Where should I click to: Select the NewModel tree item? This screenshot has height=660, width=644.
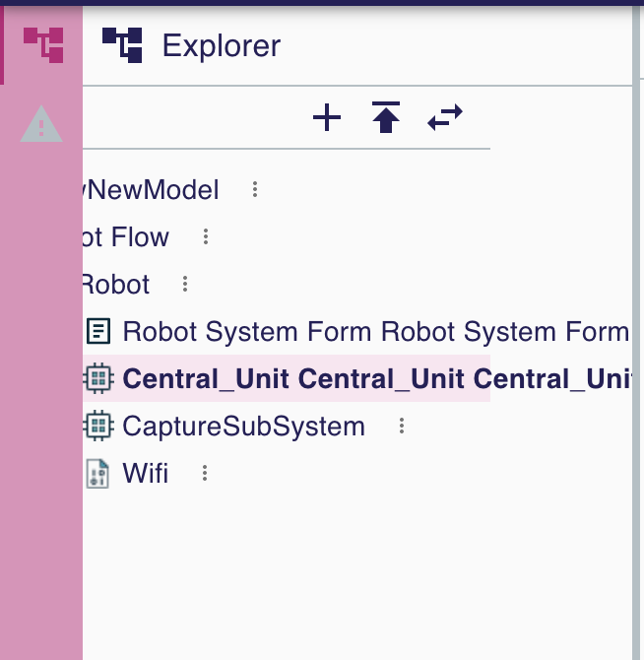(151, 190)
